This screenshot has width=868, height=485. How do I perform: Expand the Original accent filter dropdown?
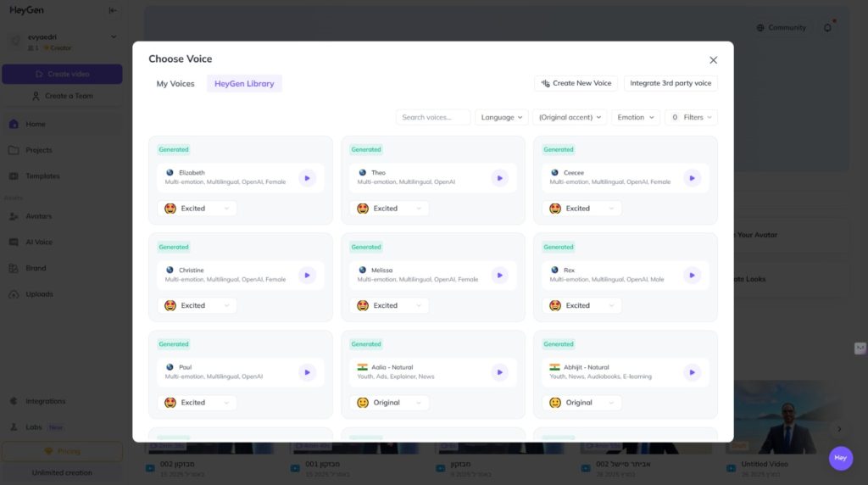click(x=570, y=117)
